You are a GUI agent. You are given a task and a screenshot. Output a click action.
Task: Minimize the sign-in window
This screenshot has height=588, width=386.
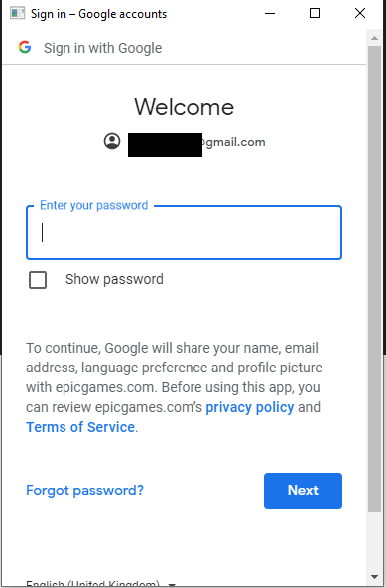pyautogui.click(x=270, y=13)
